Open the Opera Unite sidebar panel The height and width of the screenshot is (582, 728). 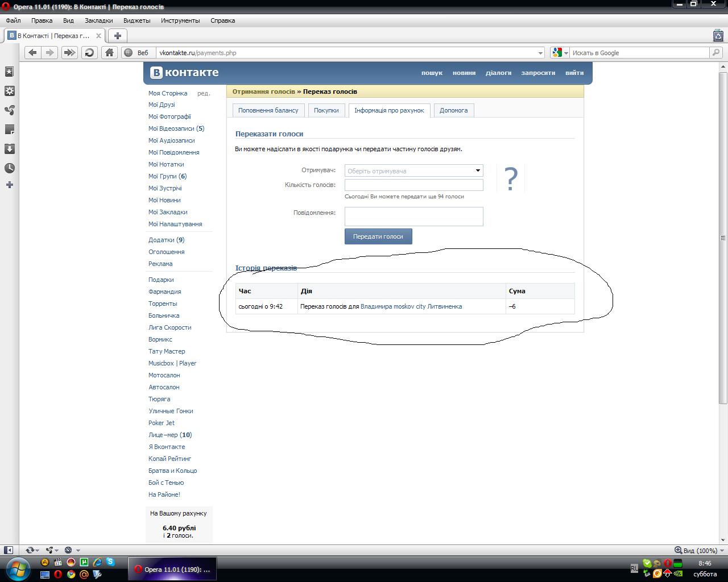tap(9, 110)
